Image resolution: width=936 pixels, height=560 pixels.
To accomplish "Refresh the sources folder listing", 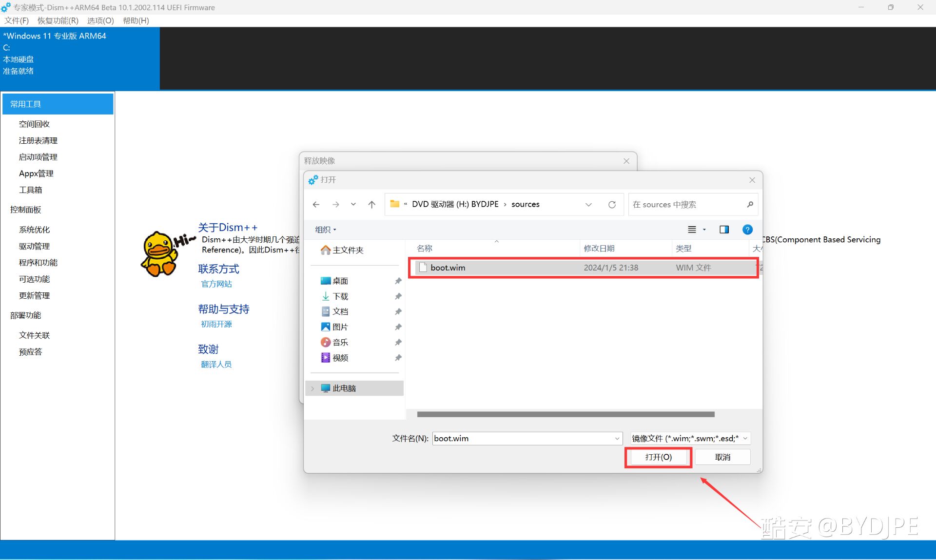I will pos(612,205).
